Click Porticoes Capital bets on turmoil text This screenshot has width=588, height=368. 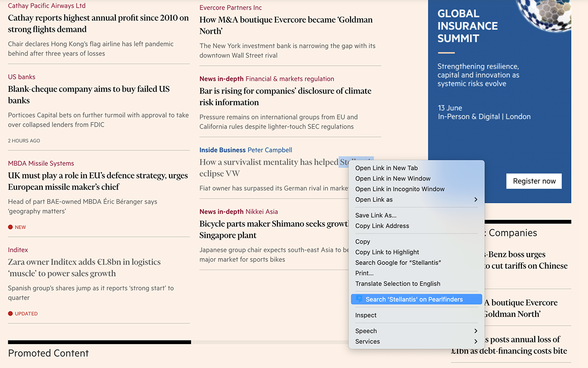(x=98, y=120)
